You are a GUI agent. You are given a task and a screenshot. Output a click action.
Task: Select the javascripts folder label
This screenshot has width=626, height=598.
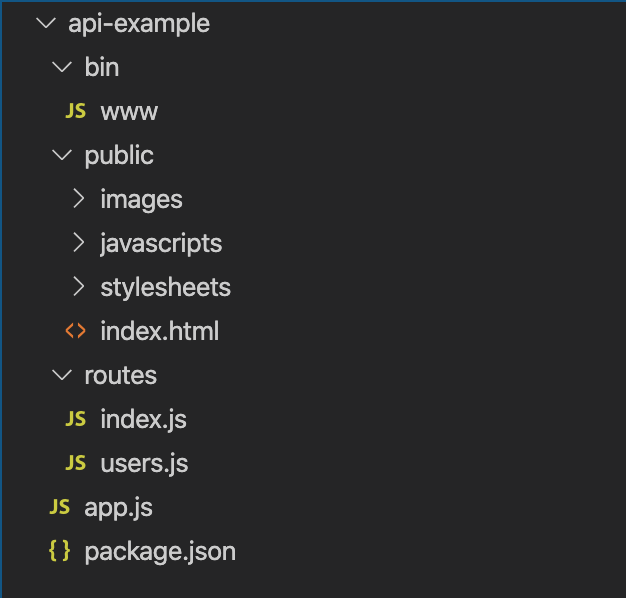pos(161,244)
